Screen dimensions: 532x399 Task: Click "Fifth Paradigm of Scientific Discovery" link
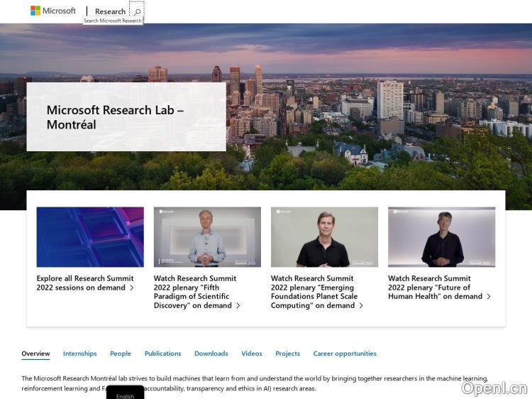pos(195,292)
